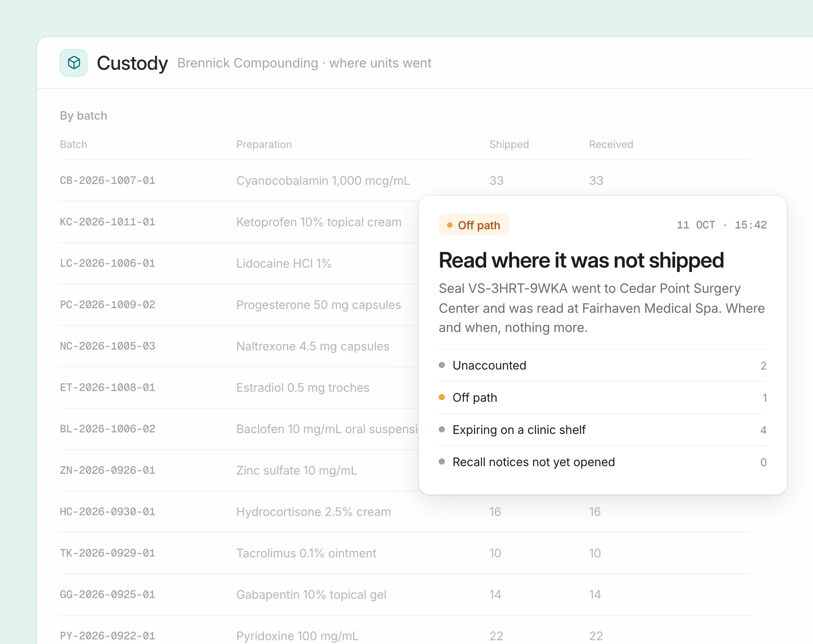Viewport: 813px width, 644px height.
Task: Open Recall notices not yet opened row
Action: (x=602, y=462)
